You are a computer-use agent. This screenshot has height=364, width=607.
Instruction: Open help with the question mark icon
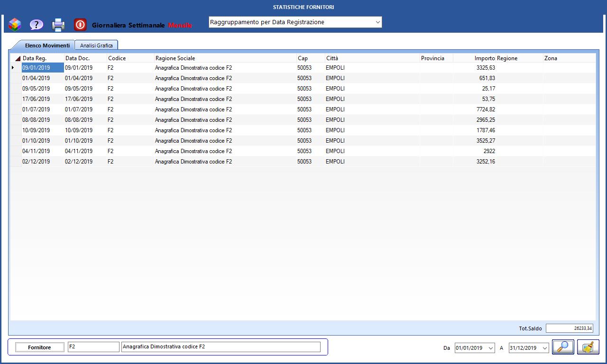tap(37, 24)
